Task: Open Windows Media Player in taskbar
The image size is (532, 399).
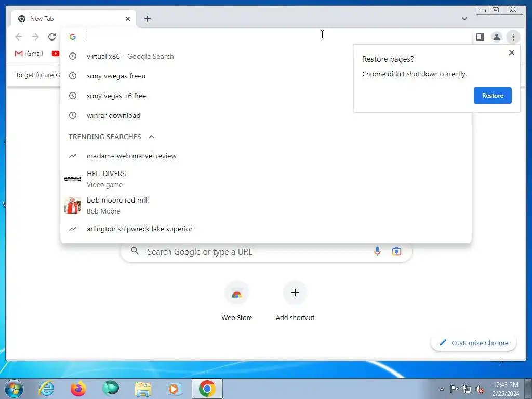Action: click(175, 389)
